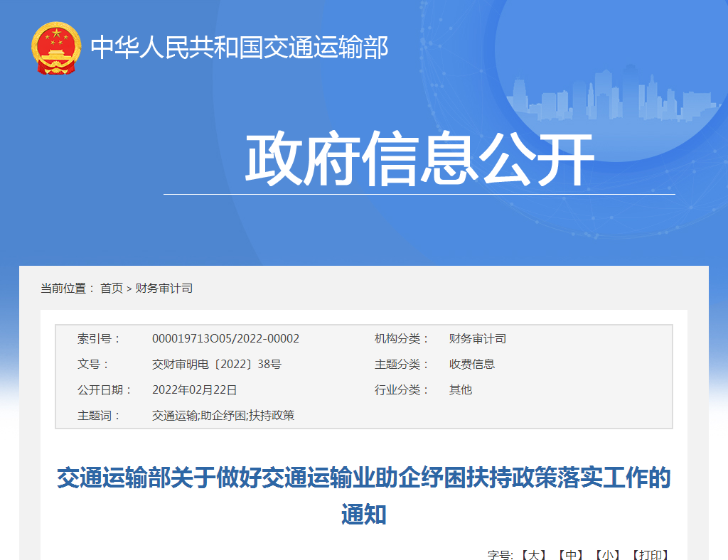Select the 机构分类 value 财务审计司

(477, 339)
